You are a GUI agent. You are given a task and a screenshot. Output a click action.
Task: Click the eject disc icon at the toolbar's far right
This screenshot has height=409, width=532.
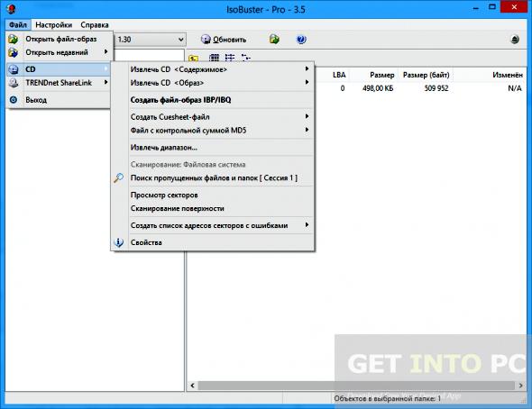coord(515,40)
